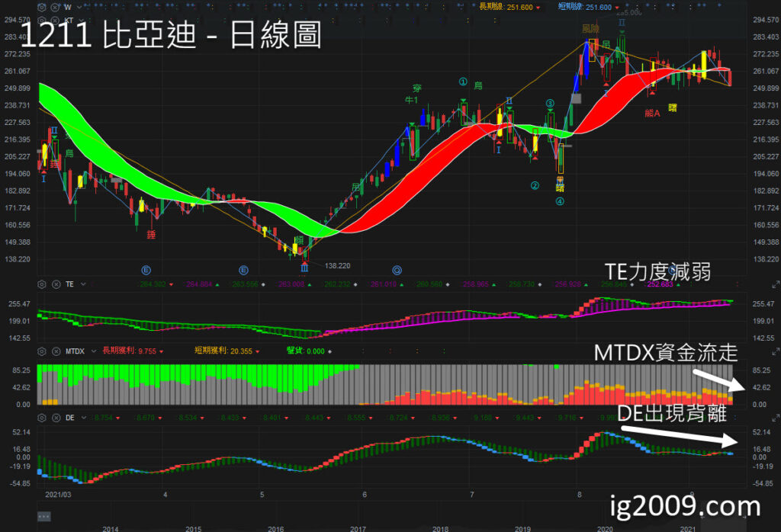The image size is (781, 532).
Task: Open settings gear for TE panel
Action: 42,284
